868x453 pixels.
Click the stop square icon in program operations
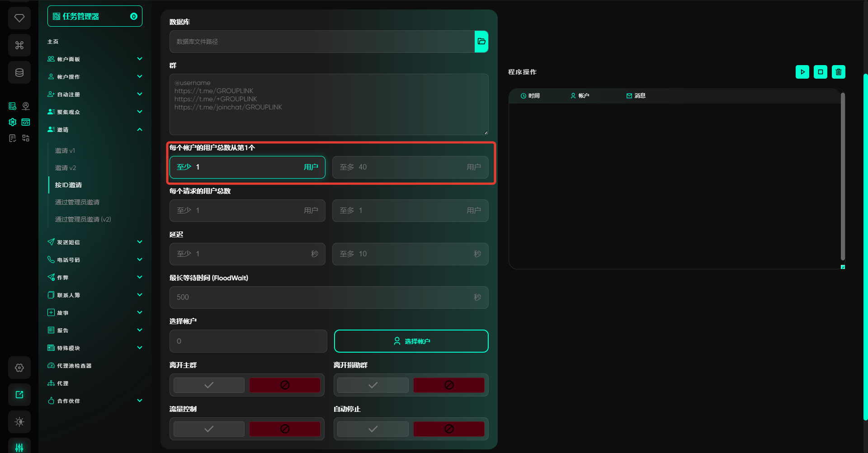click(820, 72)
